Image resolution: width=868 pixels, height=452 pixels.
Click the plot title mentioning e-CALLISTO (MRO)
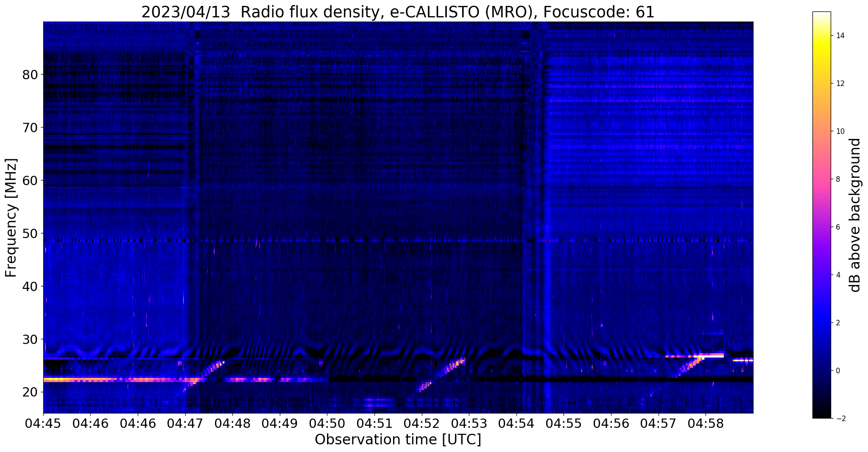coord(398,12)
